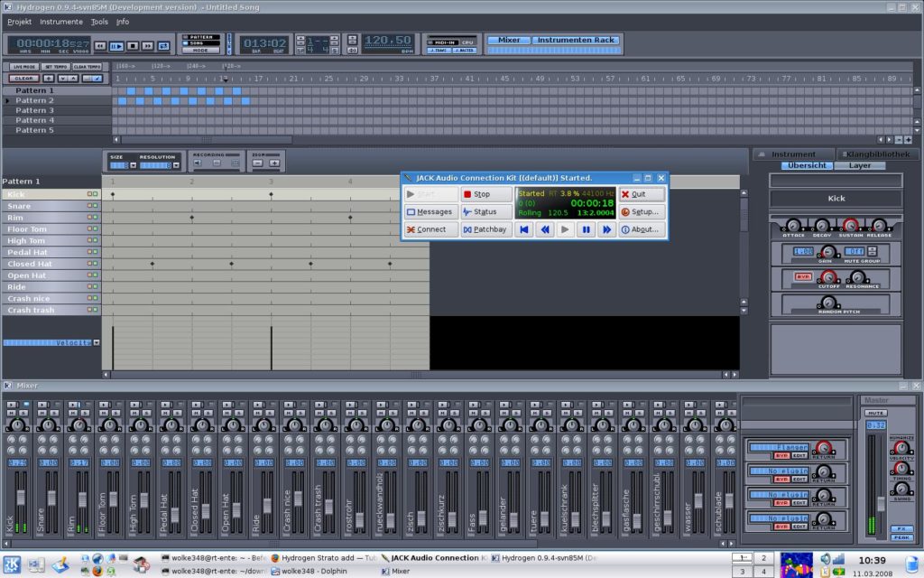The image size is (924, 578).
Task: Click the Random Pitch knob in instrument editor
Action: [828, 303]
